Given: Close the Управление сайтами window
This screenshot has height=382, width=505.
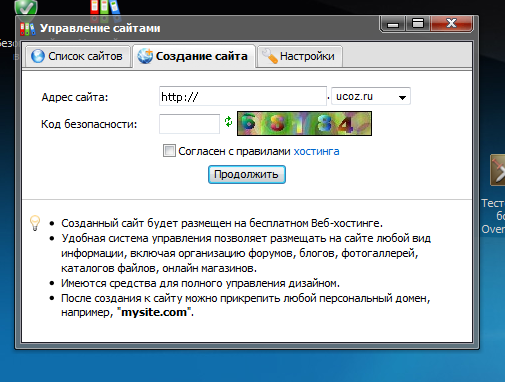Looking at the screenshot, I should pos(452,24).
